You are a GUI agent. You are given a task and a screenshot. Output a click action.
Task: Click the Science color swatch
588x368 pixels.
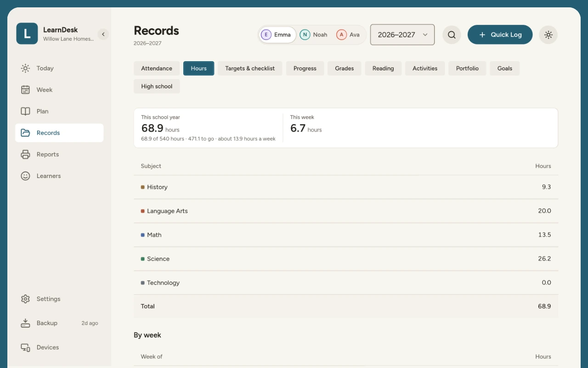coord(143,259)
